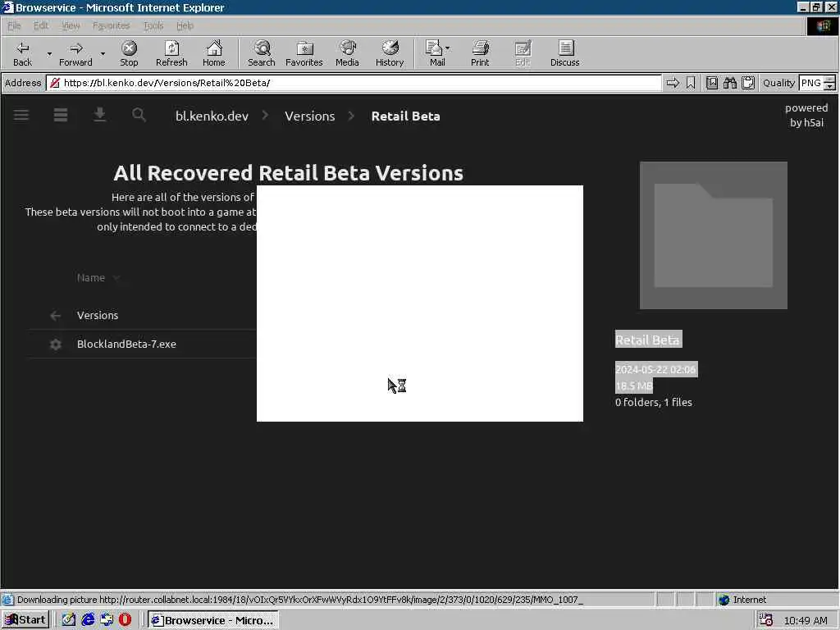Open the Search pane
This screenshot has height=630, width=840.
(x=262, y=53)
